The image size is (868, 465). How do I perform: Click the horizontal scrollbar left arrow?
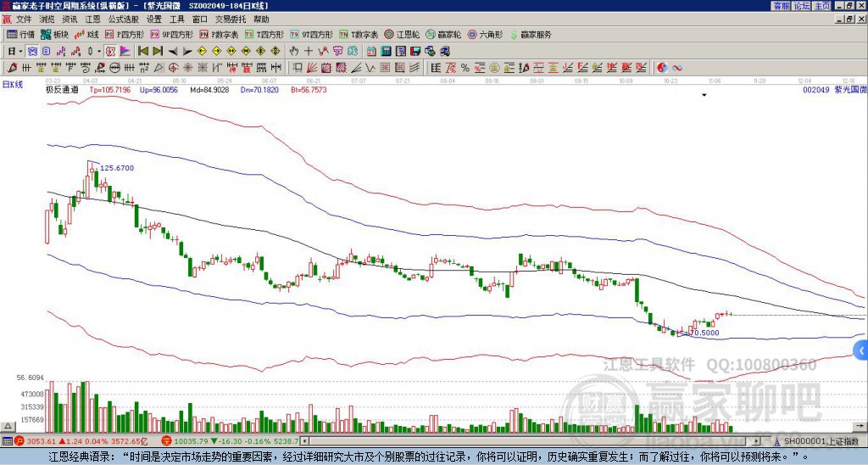pyautogui.click(x=305, y=441)
